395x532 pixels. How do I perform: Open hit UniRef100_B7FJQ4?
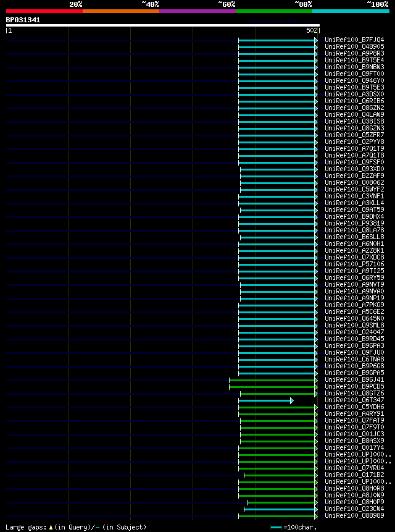(x=354, y=40)
